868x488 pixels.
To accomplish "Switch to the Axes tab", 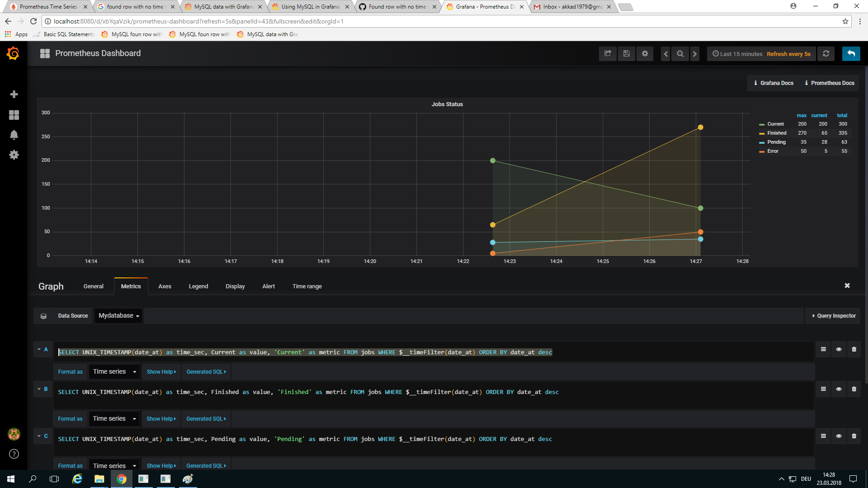I will tap(165, 286).
